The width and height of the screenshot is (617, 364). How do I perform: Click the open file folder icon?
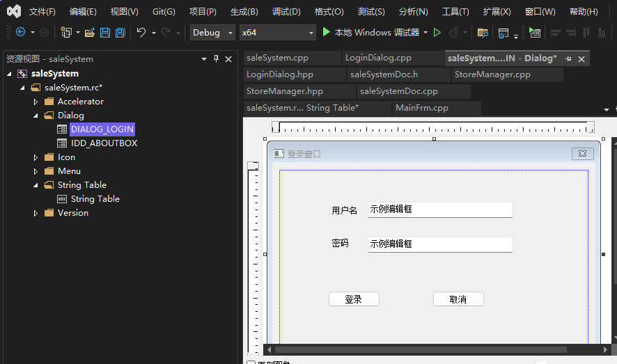90,33
